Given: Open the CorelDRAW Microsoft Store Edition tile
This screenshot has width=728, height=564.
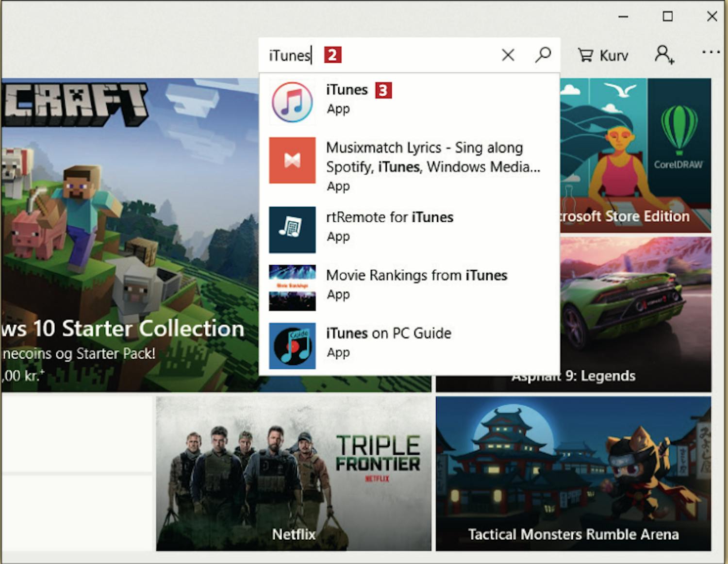Looking at the screenshot, I should tap(635, 155).
